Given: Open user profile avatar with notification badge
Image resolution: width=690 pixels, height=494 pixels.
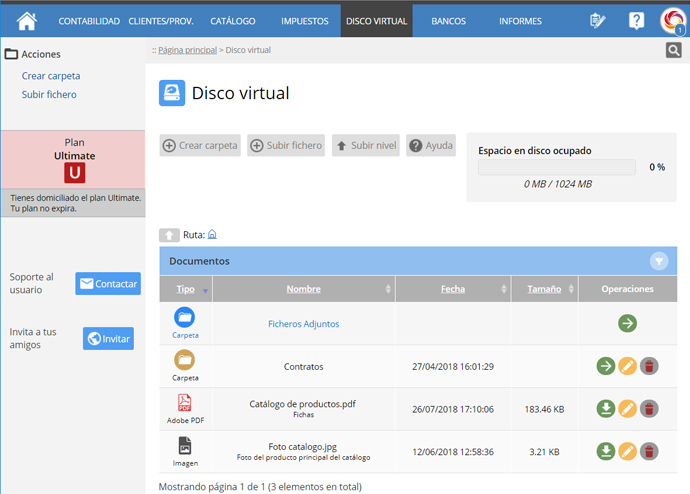Looking at the screenshot, I should [x=673, y=20].
